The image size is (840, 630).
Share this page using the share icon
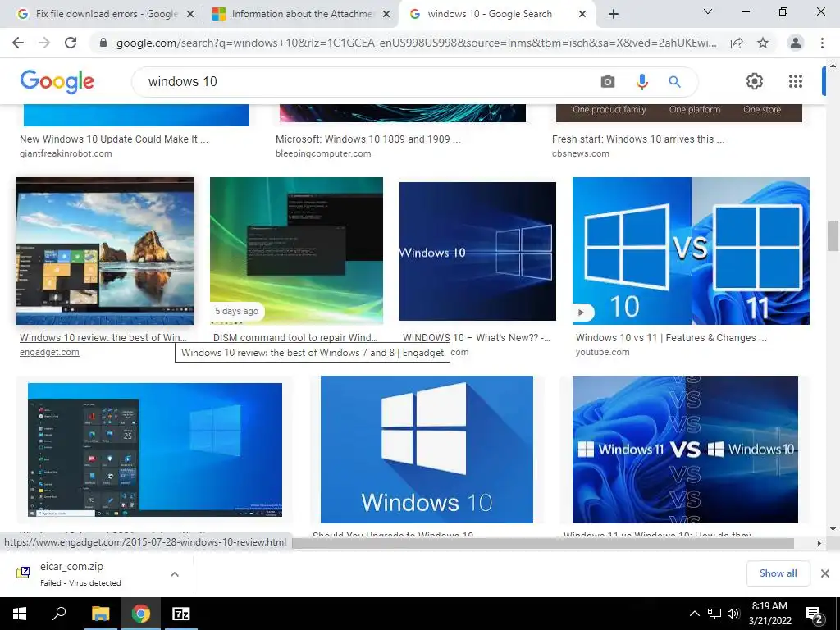[x=737, y=43]
